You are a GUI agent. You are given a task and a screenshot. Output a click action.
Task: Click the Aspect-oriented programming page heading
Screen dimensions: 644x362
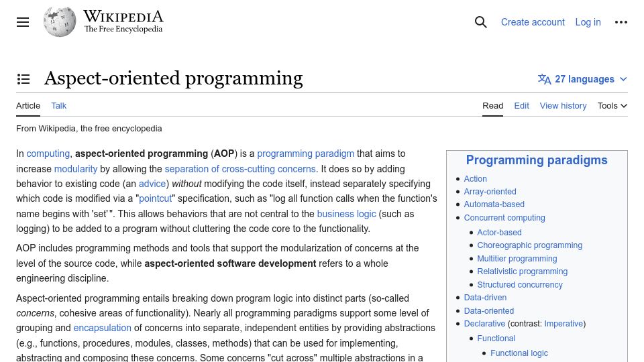[x=173, y=78]
